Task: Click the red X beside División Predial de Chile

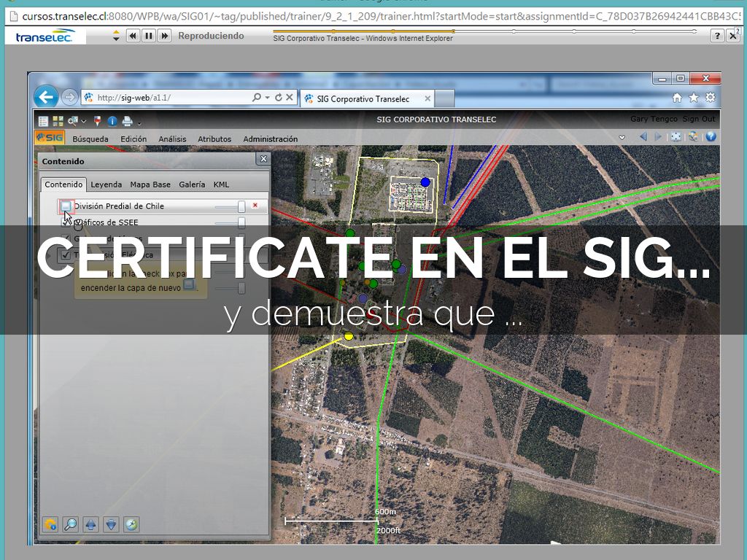Action: click(x=255, y=206)
